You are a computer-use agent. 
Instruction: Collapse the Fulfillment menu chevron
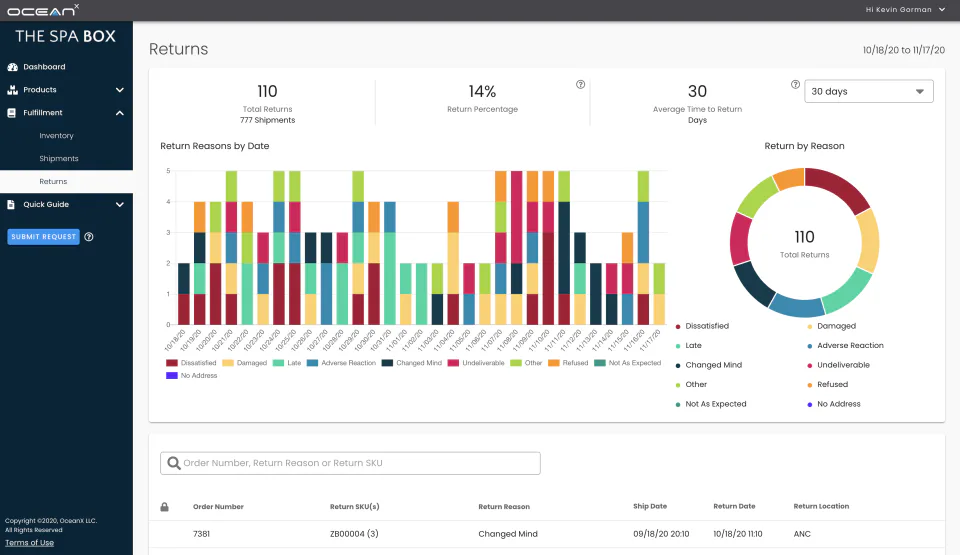click(120, 113)
